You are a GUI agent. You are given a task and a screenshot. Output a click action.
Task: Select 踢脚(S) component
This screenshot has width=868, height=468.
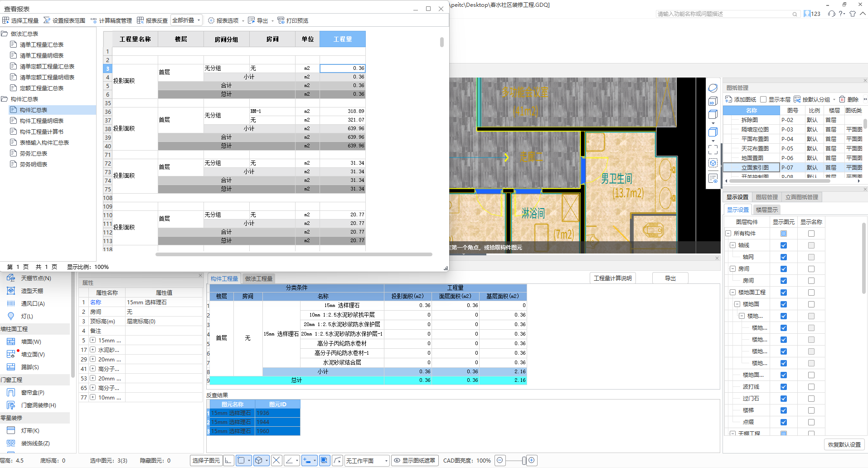[x=30, y=367]
